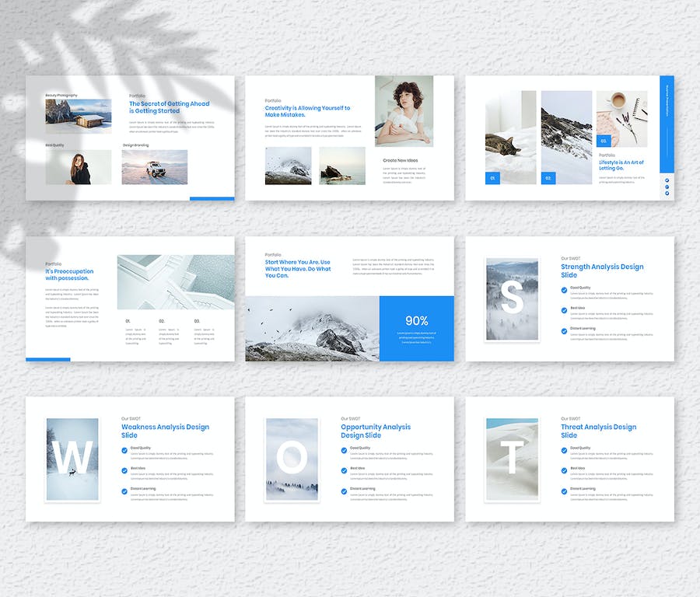Click the portrait of the curly-haired woman
The height and width of the screenshot is (597, 700).
[x=404, y=111]
